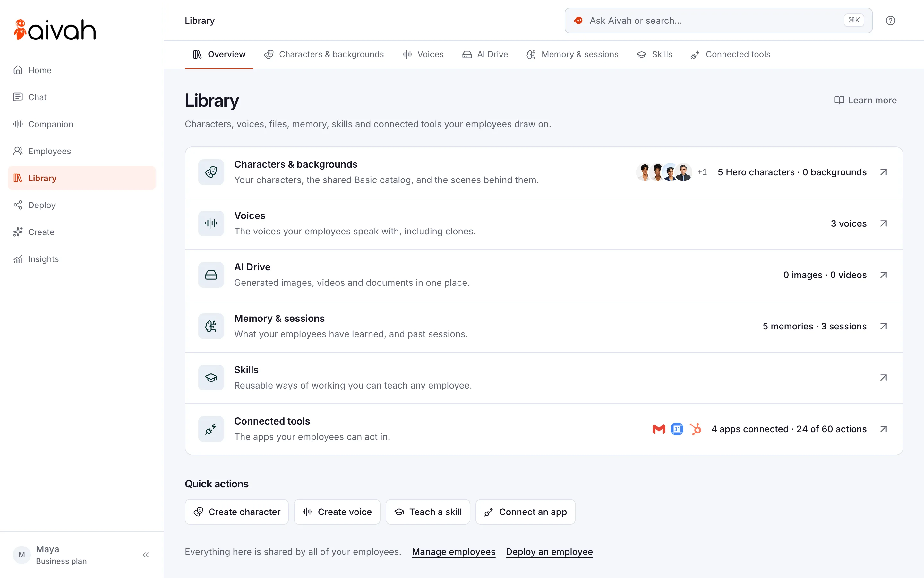924x578 pixels.
Task: Click the help question mark icon
Action: click(x=890, y=21)
